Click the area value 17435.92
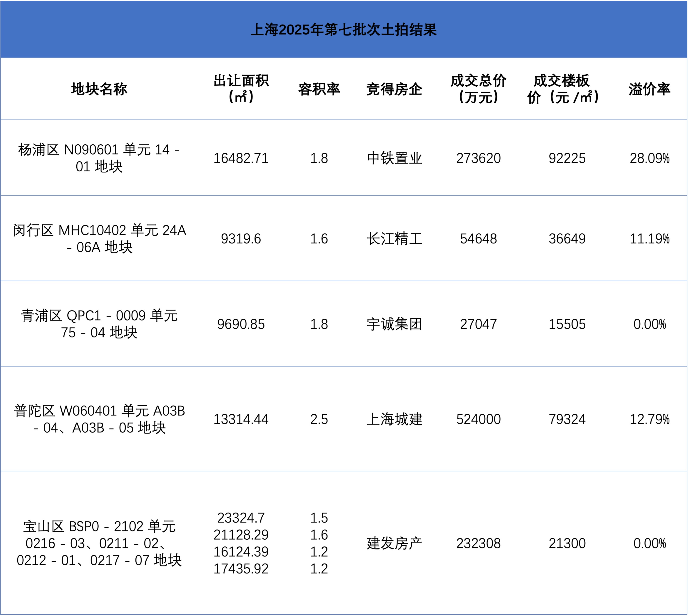This screenshot has height=616, width=689. (x=241, y=569)
